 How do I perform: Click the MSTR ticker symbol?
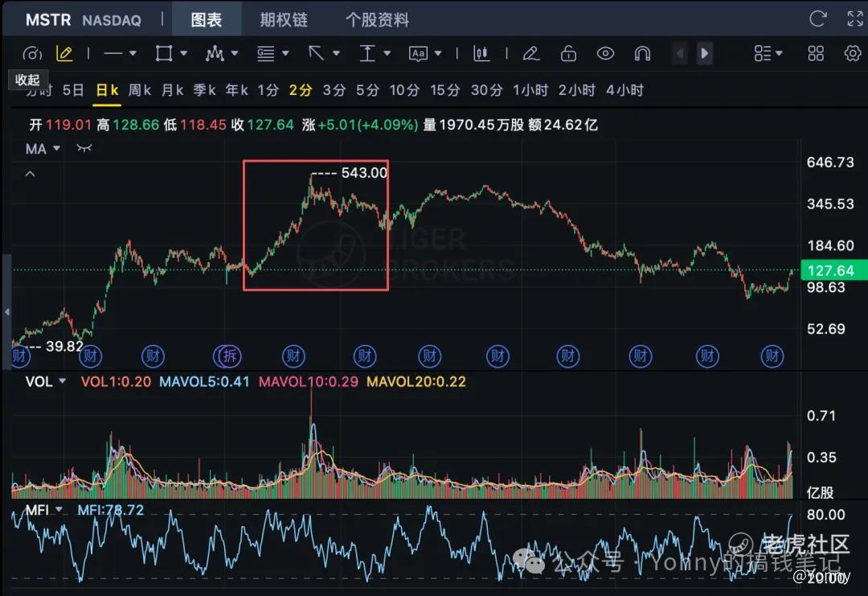click(48, 20)
